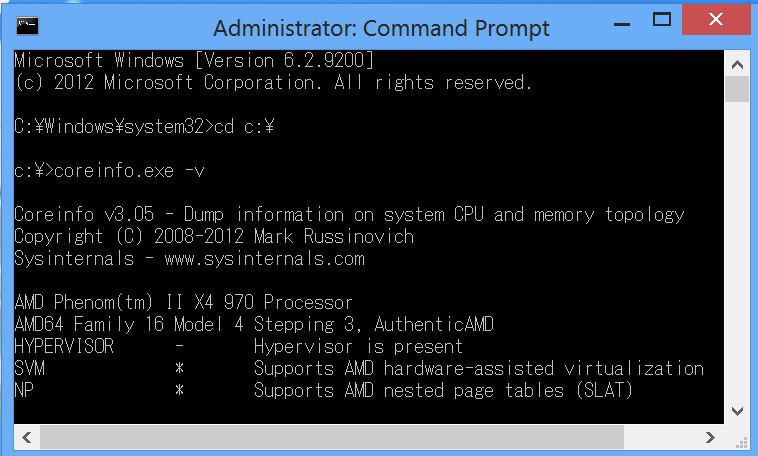The width and height of the screenshot is (758, 456).
Task: Click the SVM row asterisk
Action: (x=179, y=368)
